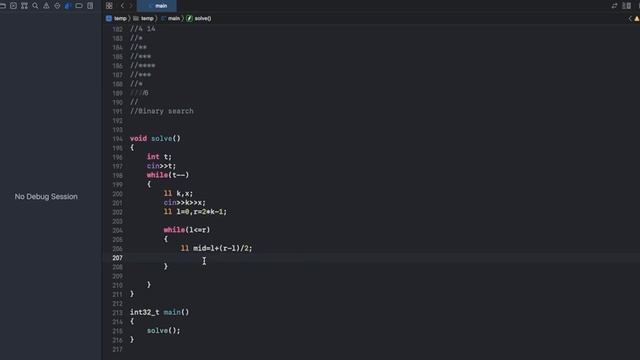640x360 pixels.
Task: Click the '//Binary search' comment
Action: point(162,111)
